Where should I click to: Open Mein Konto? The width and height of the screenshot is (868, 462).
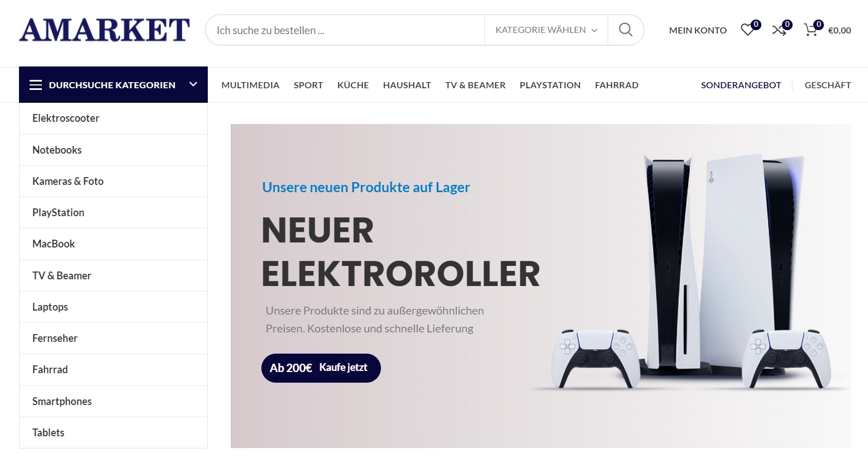(698, 30)
